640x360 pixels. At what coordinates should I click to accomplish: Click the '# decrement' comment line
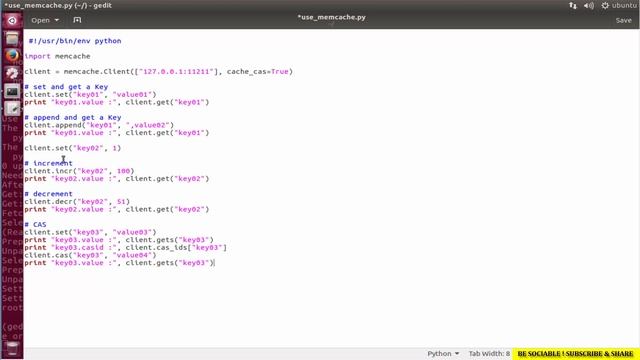(x=48, y=193)
